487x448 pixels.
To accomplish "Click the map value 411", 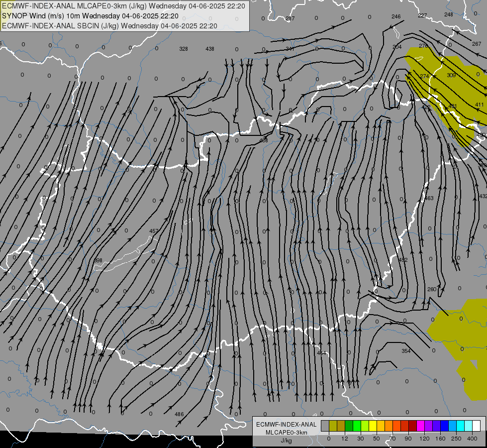I will pos(480,105).
